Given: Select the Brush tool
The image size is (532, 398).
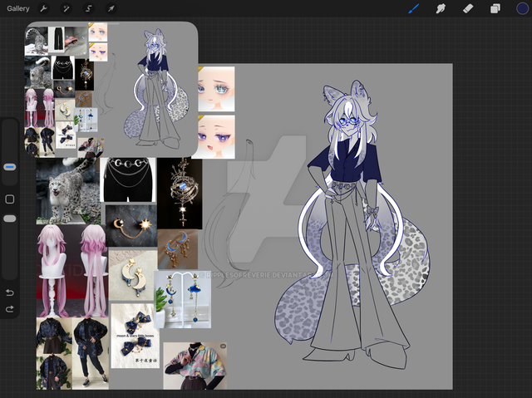Looking at the screenshot, I should 414,8.
